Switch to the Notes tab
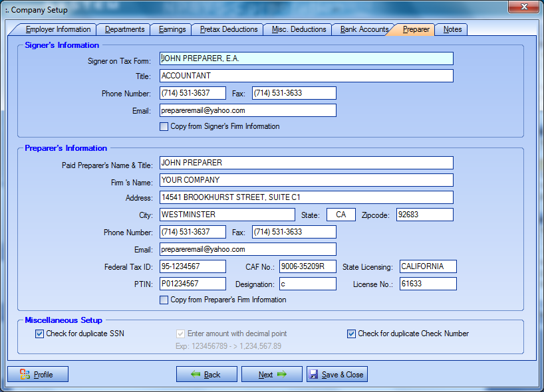 coord(452,29)
